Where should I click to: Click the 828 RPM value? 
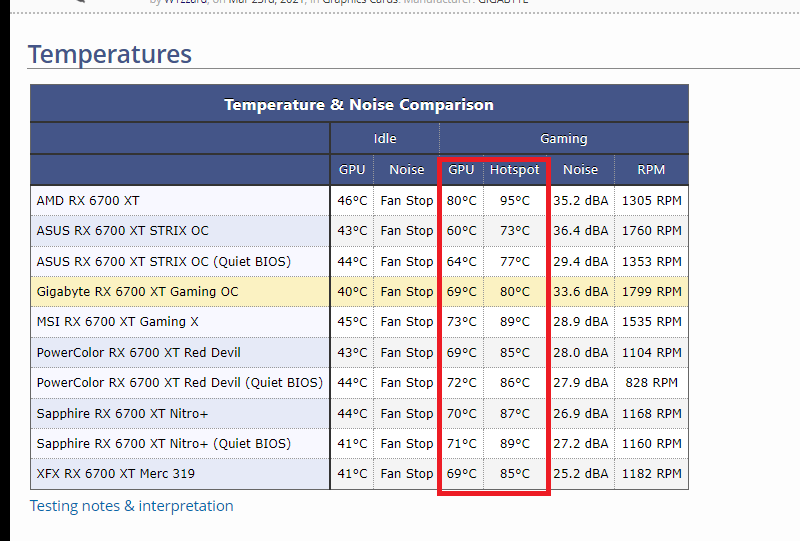tap(652, 383)
